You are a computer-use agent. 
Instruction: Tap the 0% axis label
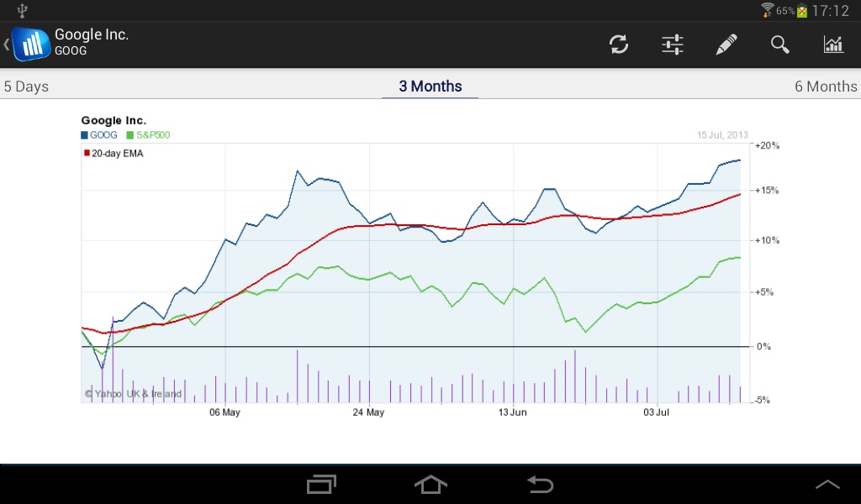(x=763, y=347)
